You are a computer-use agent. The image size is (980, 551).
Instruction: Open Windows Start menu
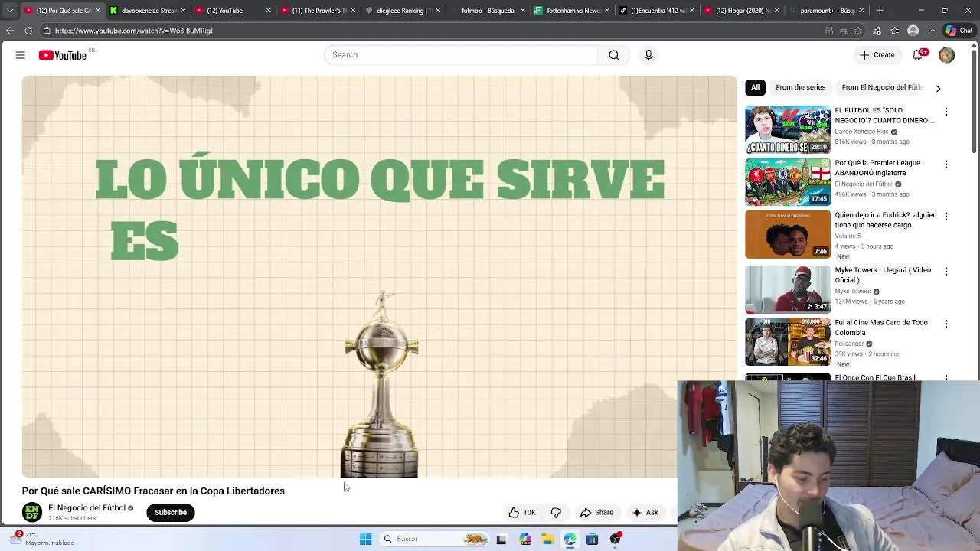coord(366,539)
